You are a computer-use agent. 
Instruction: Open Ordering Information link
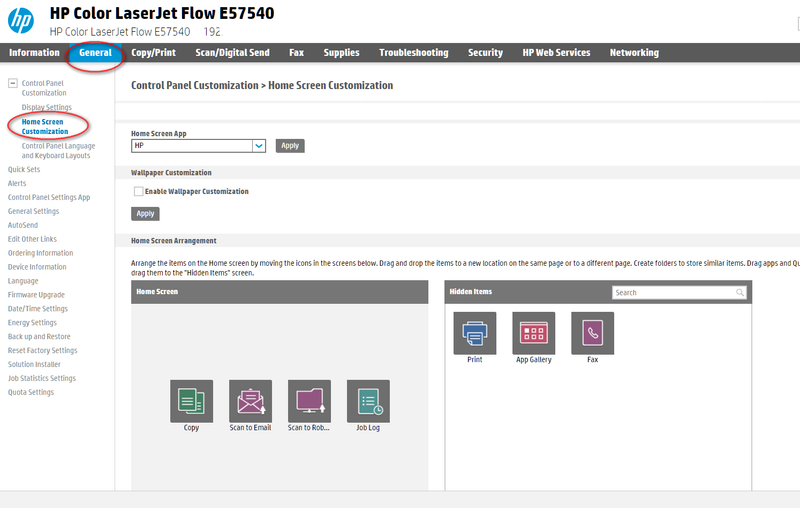tap(40, 253)
